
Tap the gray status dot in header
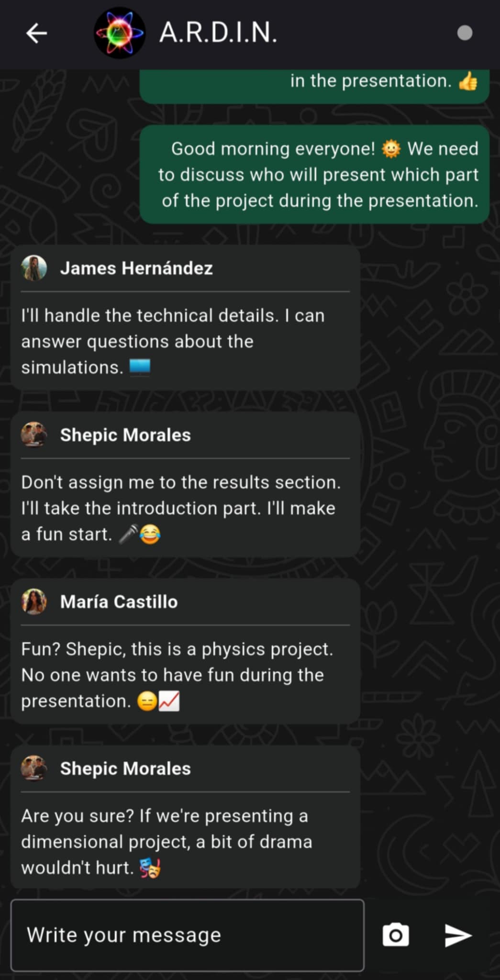coord(465,33)
